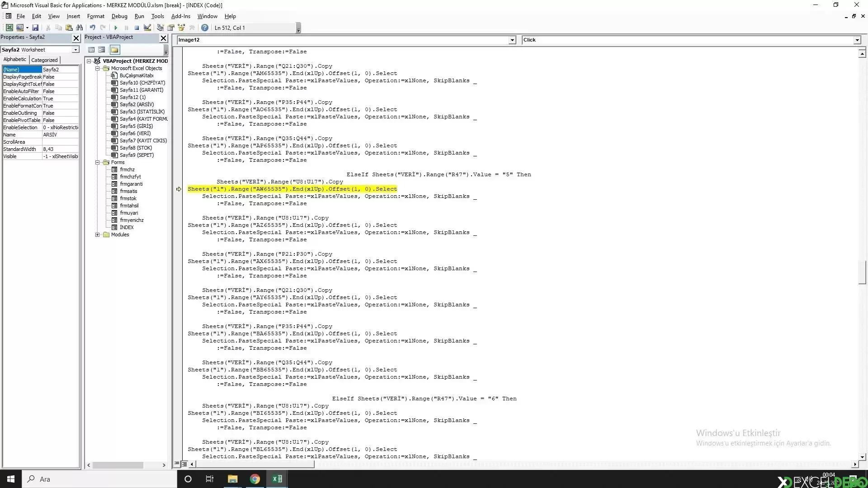
Task: Open Find with binoculars icon
Action: [x=79, y=28]
